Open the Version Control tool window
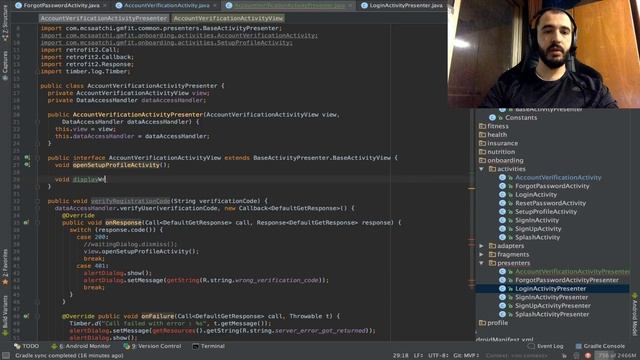Image resolution: width=640 pixels, height=360 pixels. coord(152,346)
